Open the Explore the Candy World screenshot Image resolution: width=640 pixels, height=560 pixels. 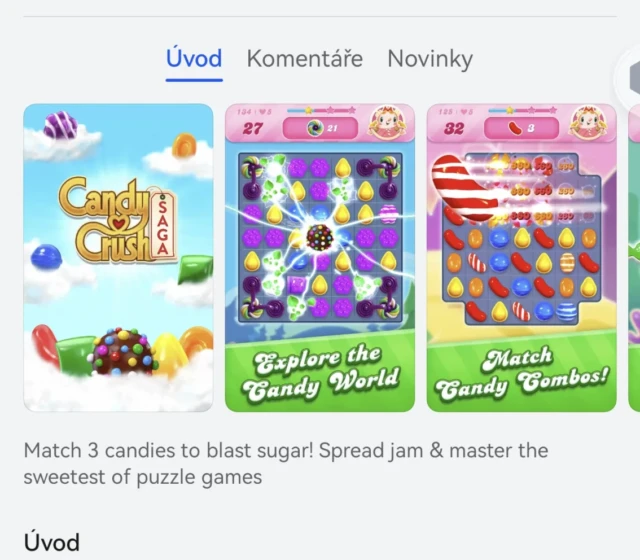320,258
